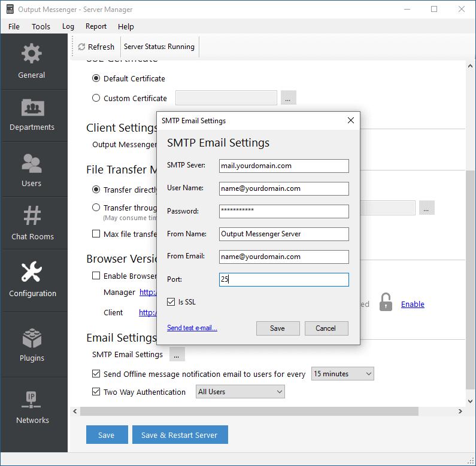Click Cancel in SMTP dialog
Image resolution: width=476 pixels, height=466 pixels.
[x=326, y=328]
